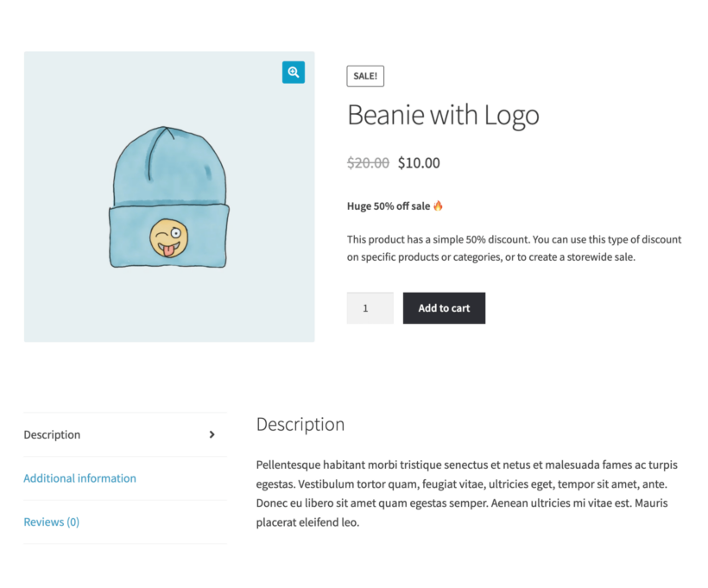Expand the Description section using its chevron

pos(212,434)
